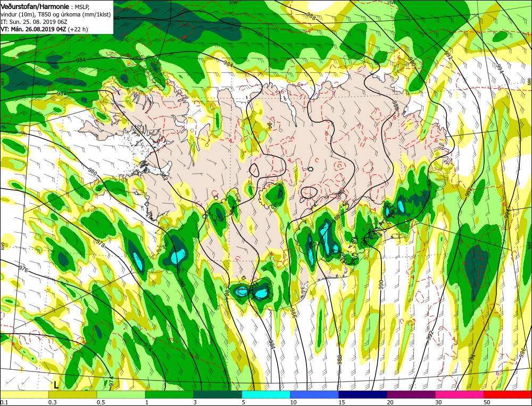Click the pink 30–50 mm legend swatch
Screen dimensions: 532x406
460,394
